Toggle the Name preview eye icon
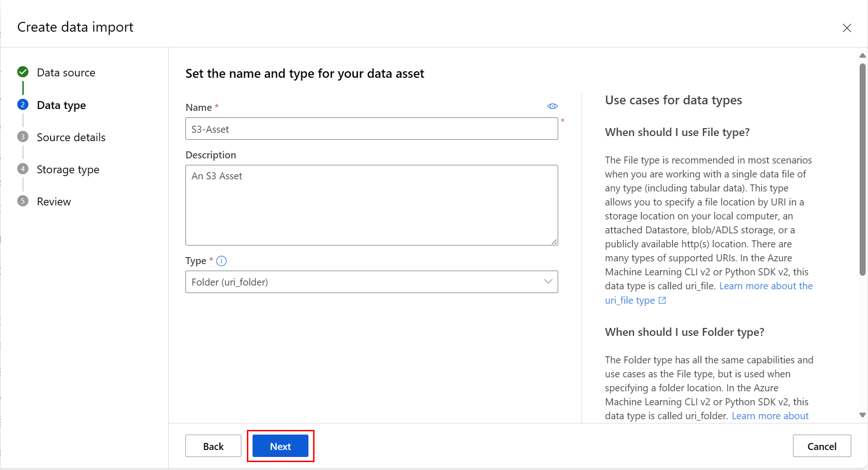The height and width of the screenshot is (470, 868). tap(553, 106)
